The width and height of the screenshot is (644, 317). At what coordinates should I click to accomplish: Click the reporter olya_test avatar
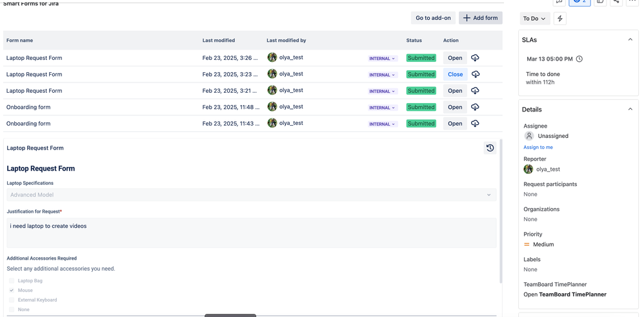point(528,169)
